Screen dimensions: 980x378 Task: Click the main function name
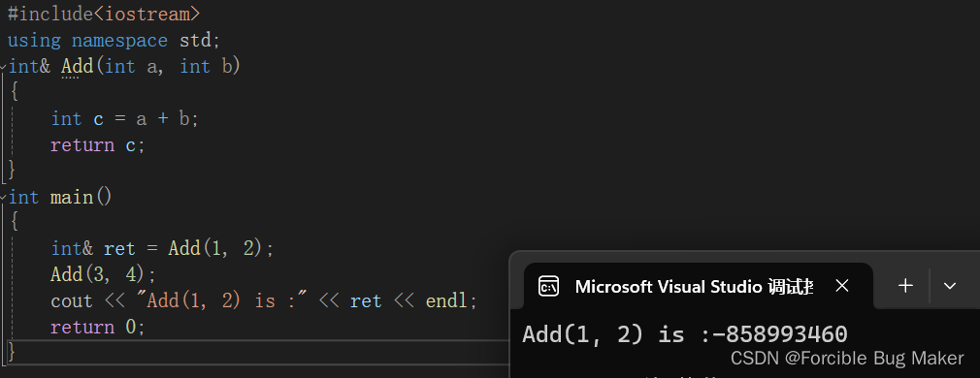(71, 198)
